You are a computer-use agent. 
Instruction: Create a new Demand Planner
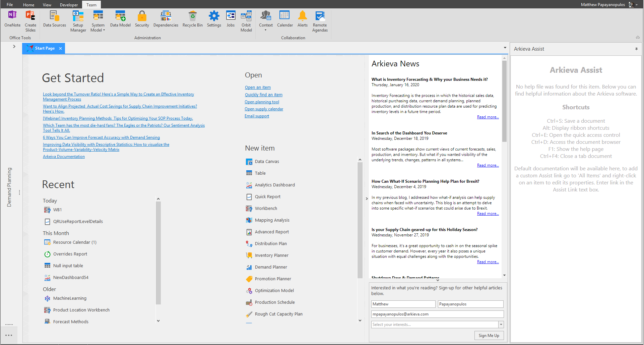click(x=267, y=267)
